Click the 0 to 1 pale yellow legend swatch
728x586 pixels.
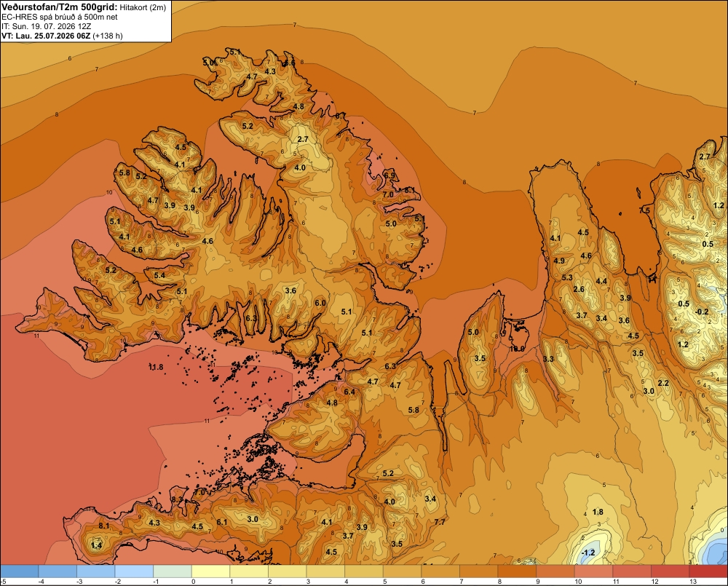(211, 571)
